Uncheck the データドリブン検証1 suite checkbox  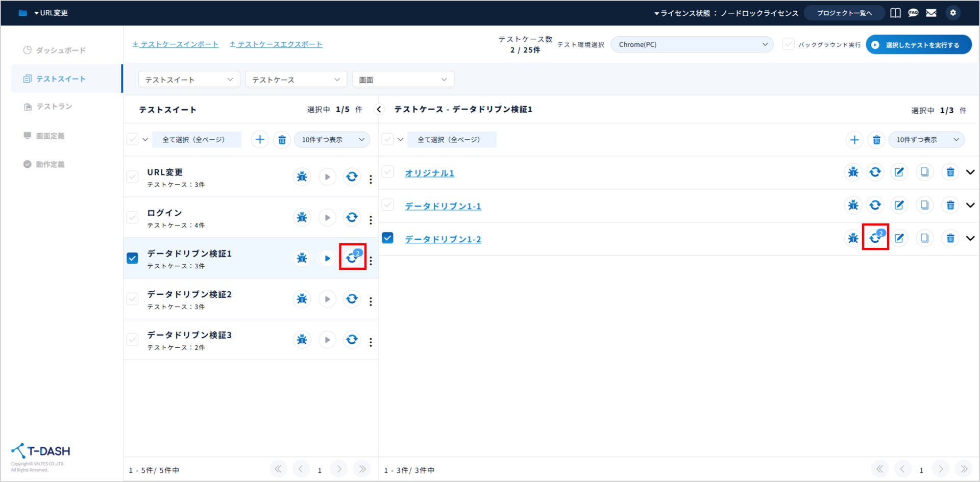(x=133, y=258)
